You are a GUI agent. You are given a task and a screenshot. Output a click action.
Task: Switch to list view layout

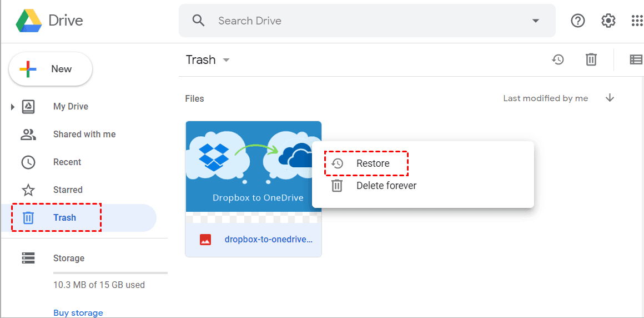636,59
